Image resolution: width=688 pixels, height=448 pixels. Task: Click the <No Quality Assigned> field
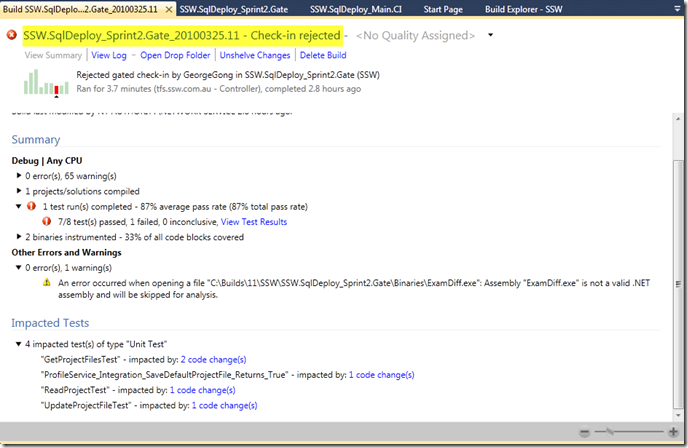pos(416,36)
